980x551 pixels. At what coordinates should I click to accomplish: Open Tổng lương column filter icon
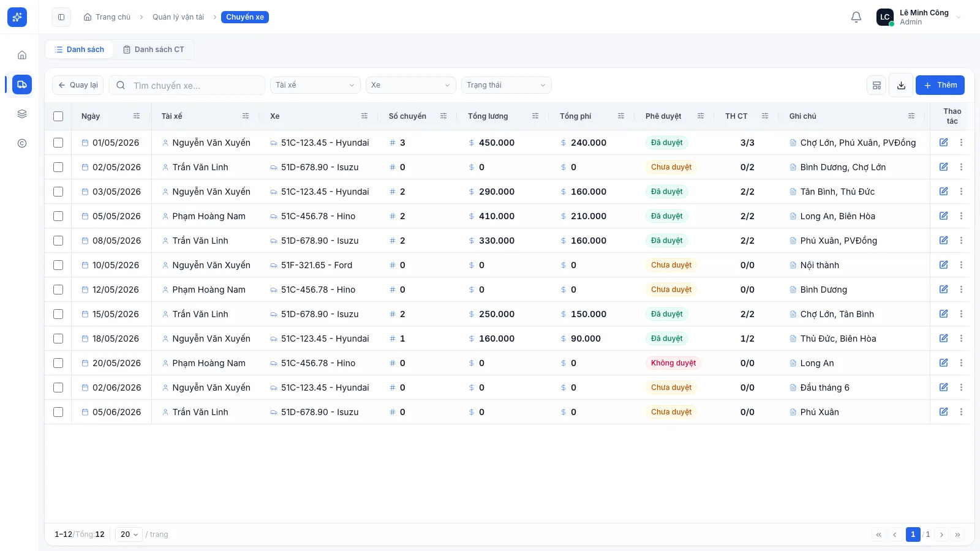pyautogui.click(x=535, y=116)
